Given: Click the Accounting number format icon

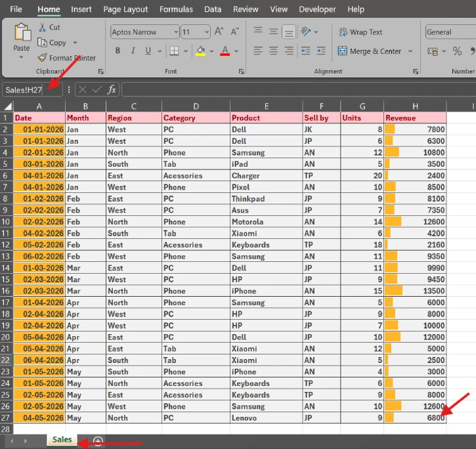Looking at the screenshot, I should coord(433,51).
